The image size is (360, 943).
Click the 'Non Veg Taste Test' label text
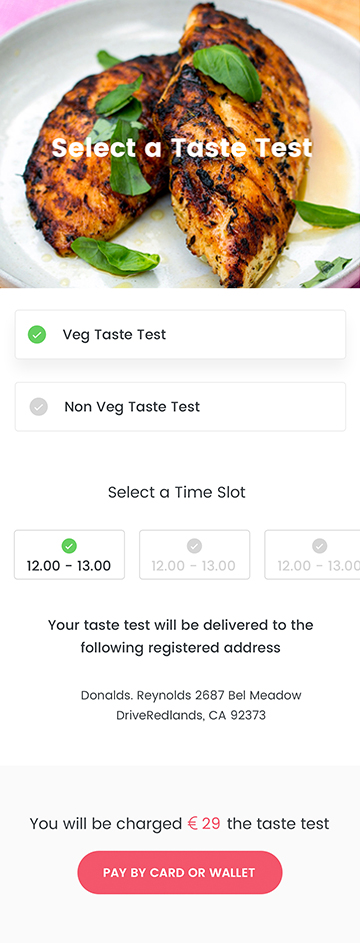click(132, 407)
